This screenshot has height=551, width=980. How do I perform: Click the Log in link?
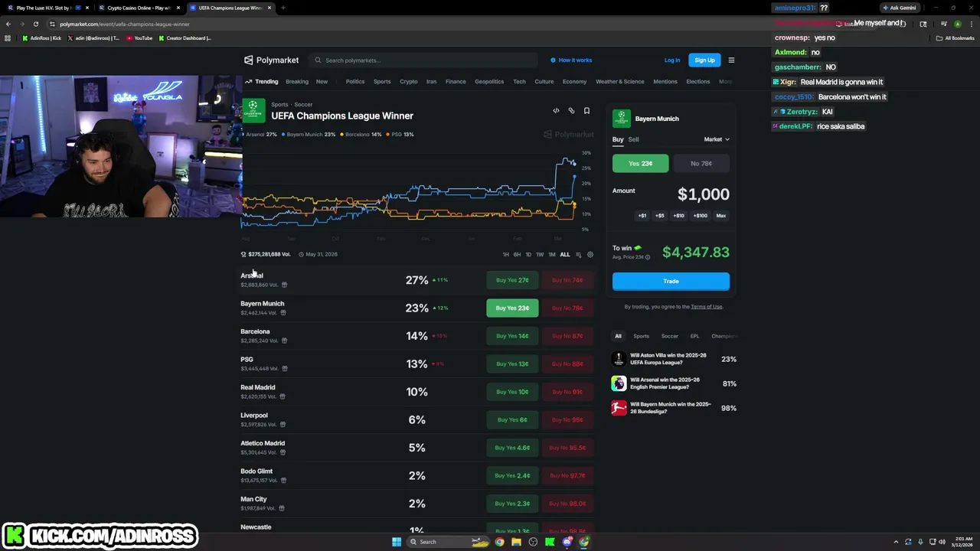(672, 60)
